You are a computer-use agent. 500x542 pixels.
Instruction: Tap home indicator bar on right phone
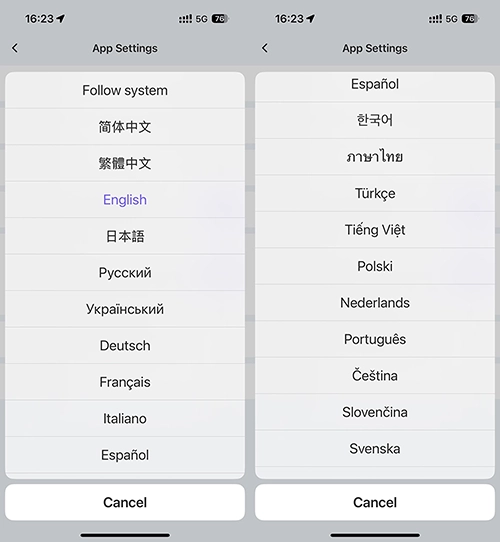(x=375, y=535)
